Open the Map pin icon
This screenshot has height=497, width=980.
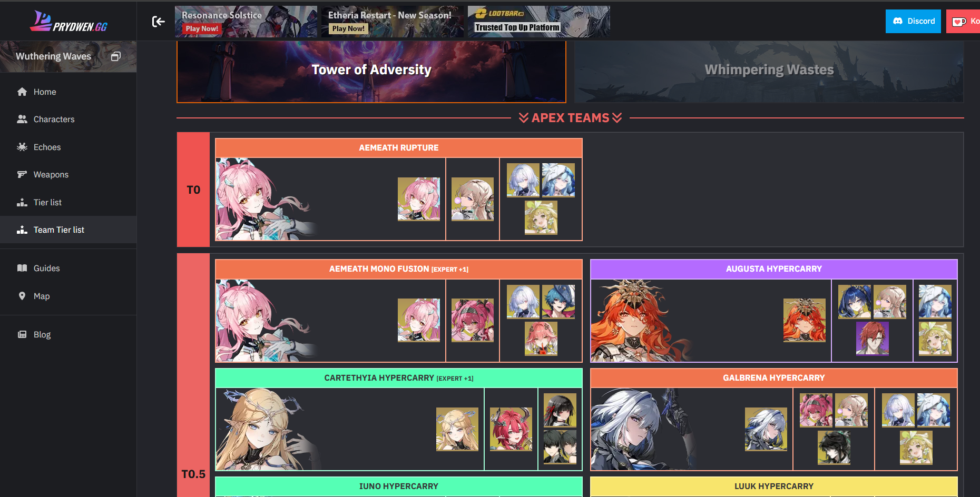pos(22,296)
